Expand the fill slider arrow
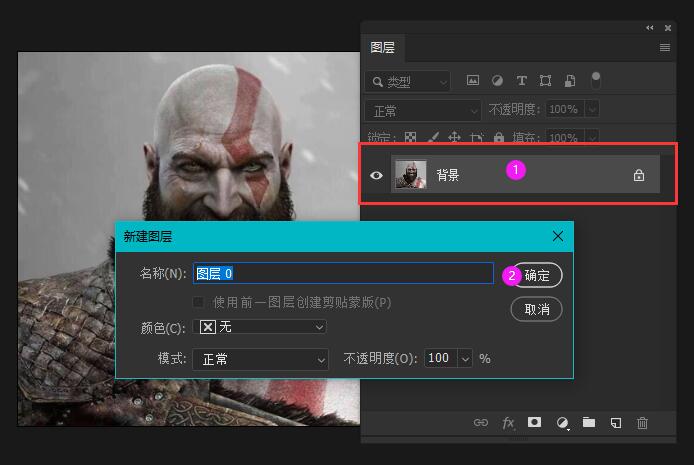 pyautogui.click(x=592, y=137)
